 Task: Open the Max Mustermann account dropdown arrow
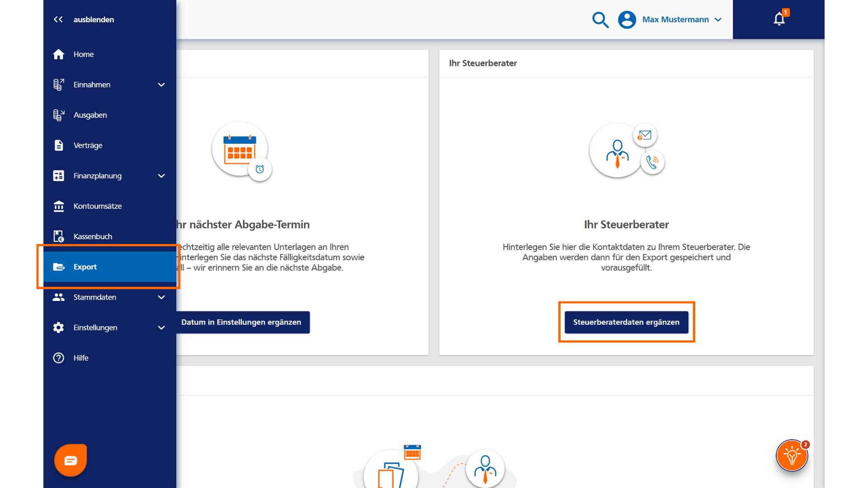(718, 20)
